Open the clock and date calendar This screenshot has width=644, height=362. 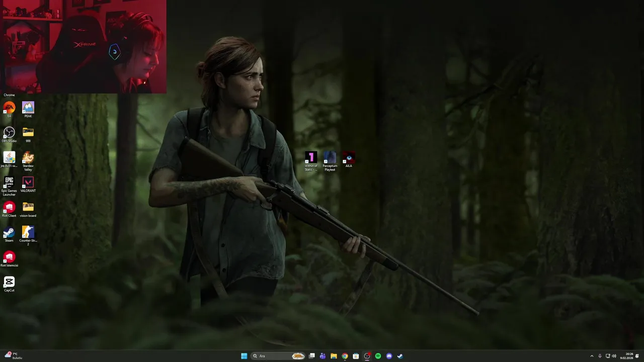[626, 356]
